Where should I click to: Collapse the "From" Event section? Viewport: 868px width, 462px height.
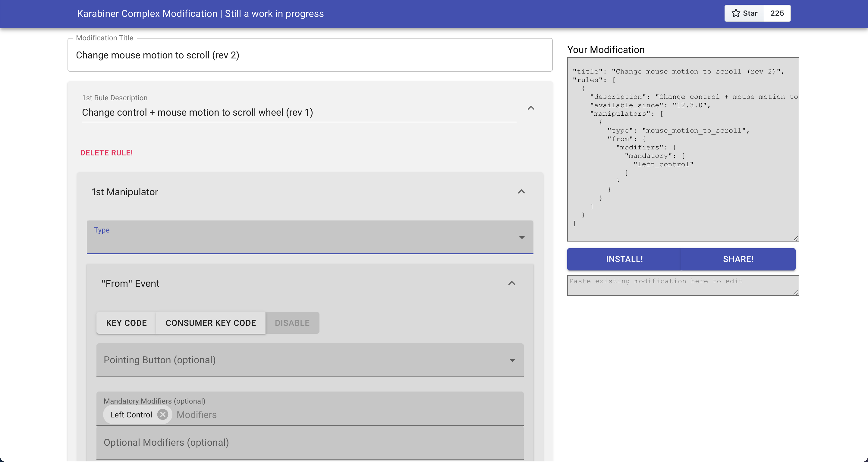click(511, 283)
